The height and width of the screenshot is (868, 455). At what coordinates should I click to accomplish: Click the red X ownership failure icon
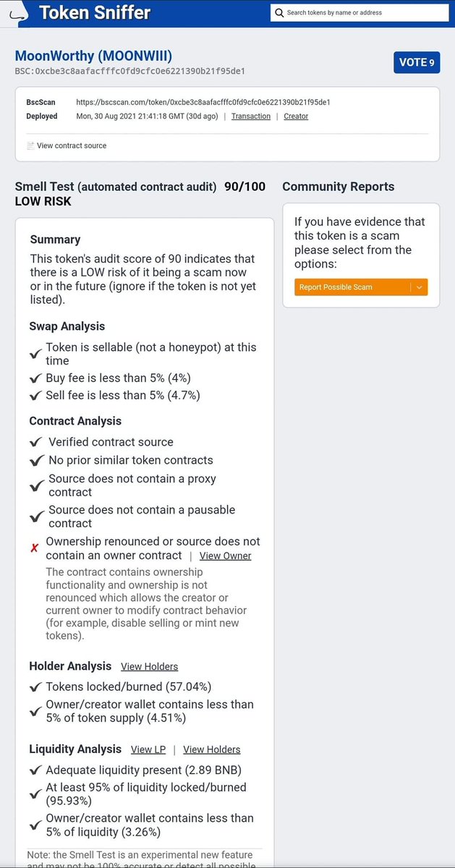pyautogui.click(x=34, y=548)
